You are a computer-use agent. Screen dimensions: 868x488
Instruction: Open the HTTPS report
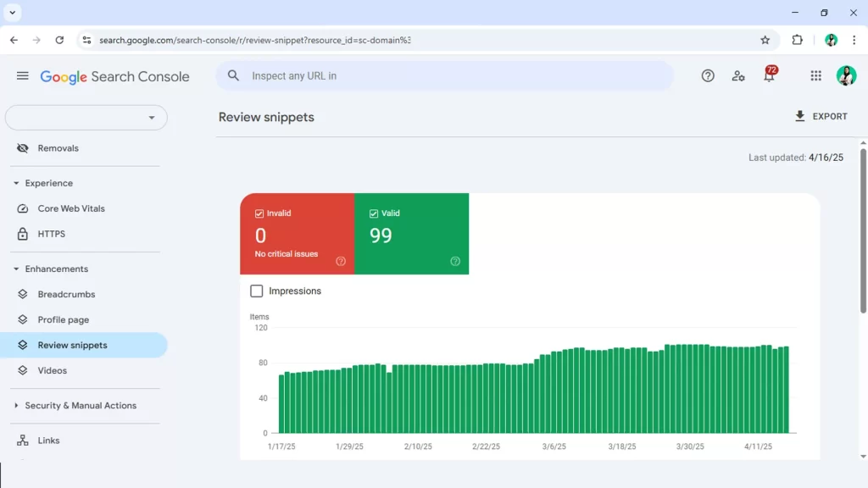pyautogui.click(x=83, y=234)
